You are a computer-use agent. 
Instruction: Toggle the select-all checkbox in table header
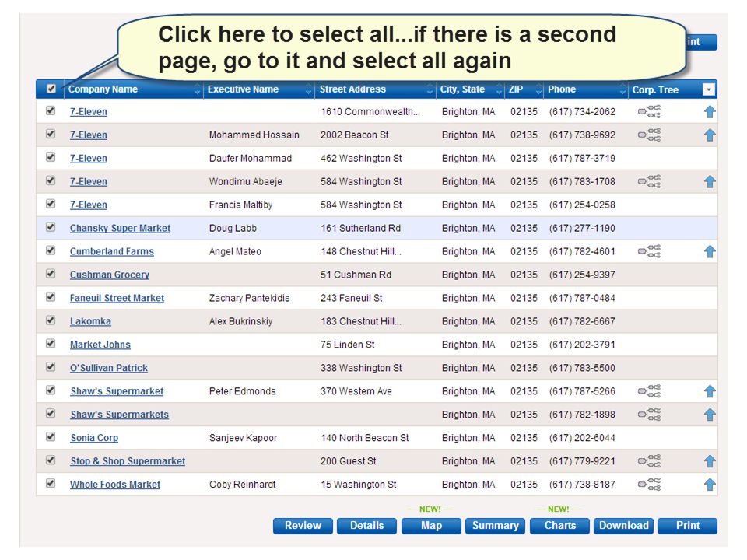[51, 89]
